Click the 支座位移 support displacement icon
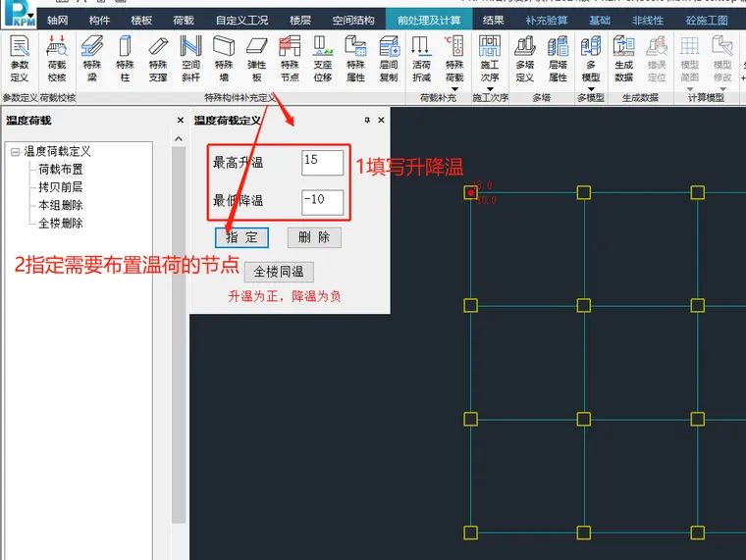This screenshot has width=746, height=560. (x=323, y=59)
